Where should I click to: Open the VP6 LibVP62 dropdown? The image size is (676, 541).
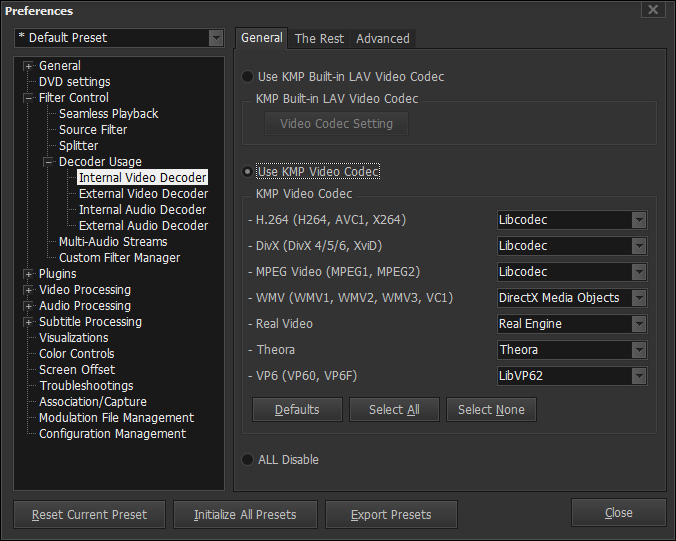pyautogui.click(x=572, y=376)
